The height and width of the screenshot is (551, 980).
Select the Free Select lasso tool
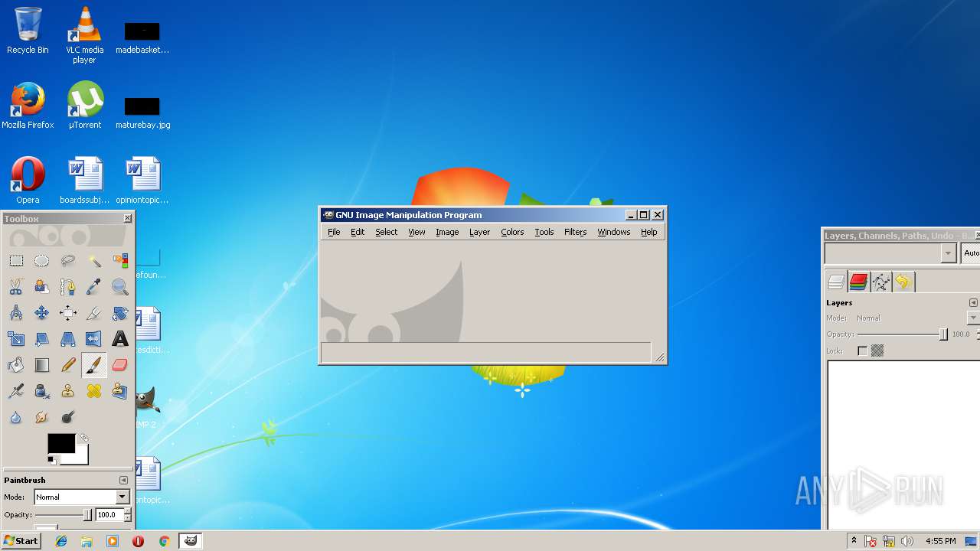pyautogui.click(x=68, y=261)
